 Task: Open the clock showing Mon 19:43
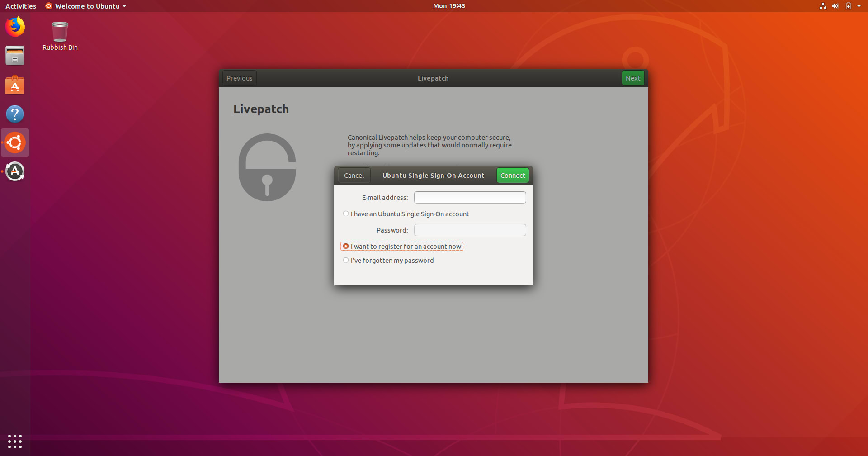[449, 6]
